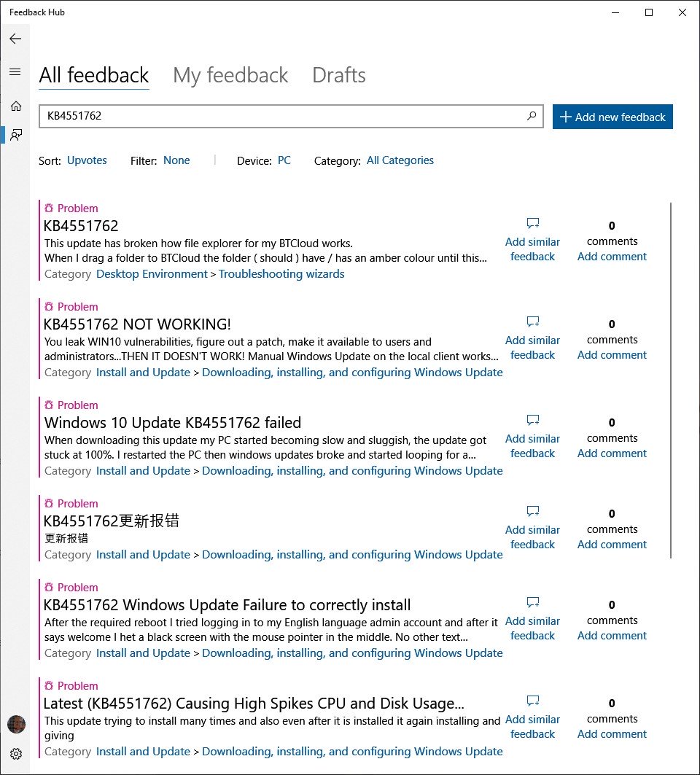Minimize the Feedback Hub window
Screen dimensions: 700x775
click(x=615, y=12)
